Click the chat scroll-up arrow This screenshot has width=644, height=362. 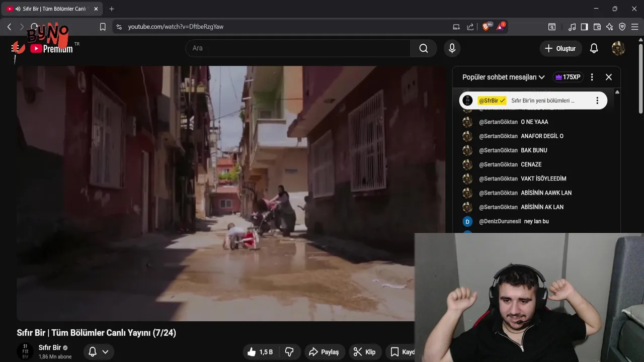[x=617, y=92]
